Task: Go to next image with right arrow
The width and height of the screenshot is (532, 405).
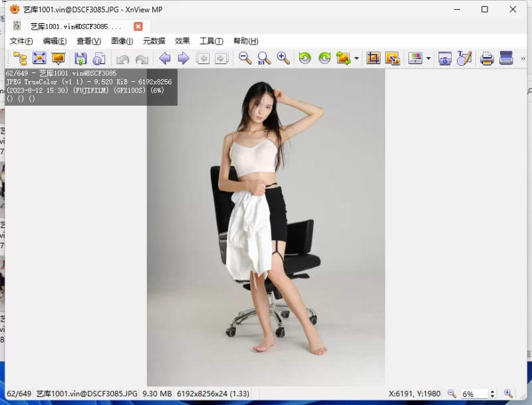Action: [x=184, y=59]
